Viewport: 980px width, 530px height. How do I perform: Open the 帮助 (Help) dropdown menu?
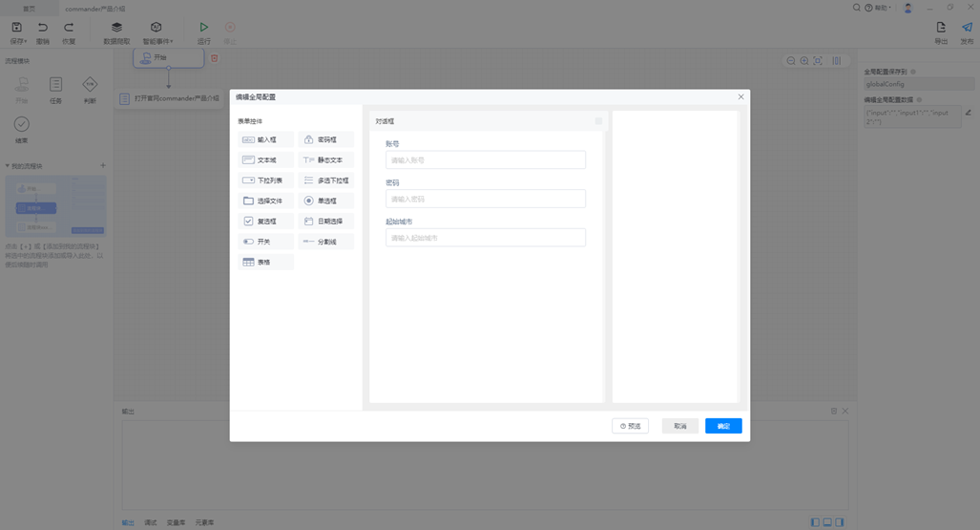click(879, 8)
